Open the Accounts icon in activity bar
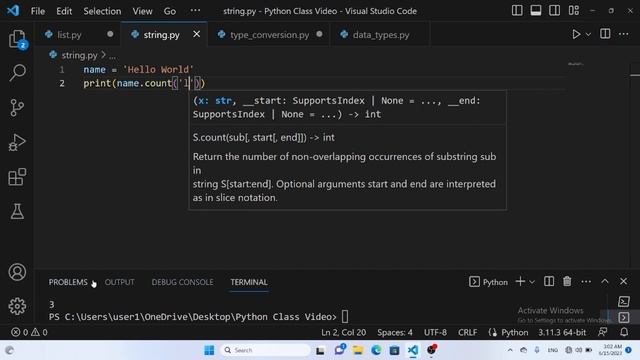640x360 pixels. click(17, 272)
